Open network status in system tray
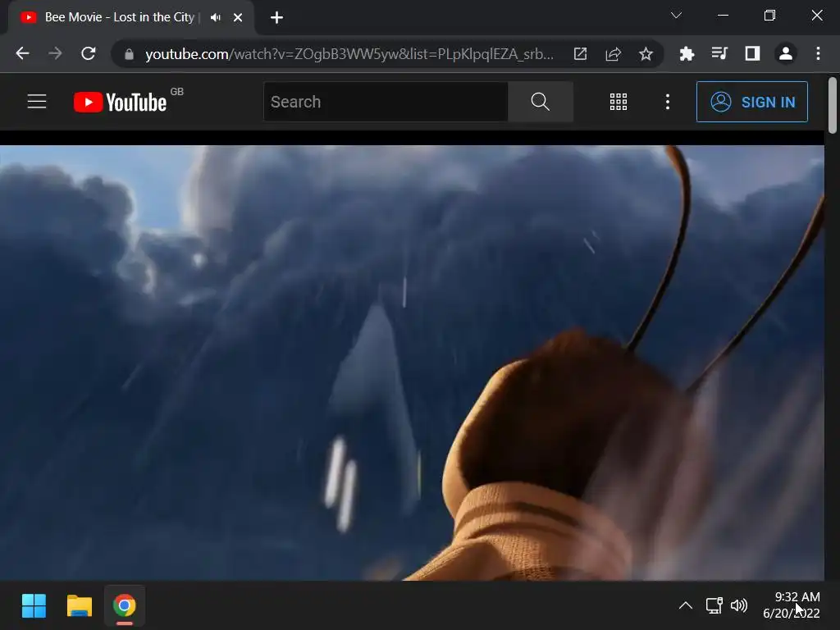Image resolution: width=840 pixels, height=630 pixels. (x=714, y=606)
